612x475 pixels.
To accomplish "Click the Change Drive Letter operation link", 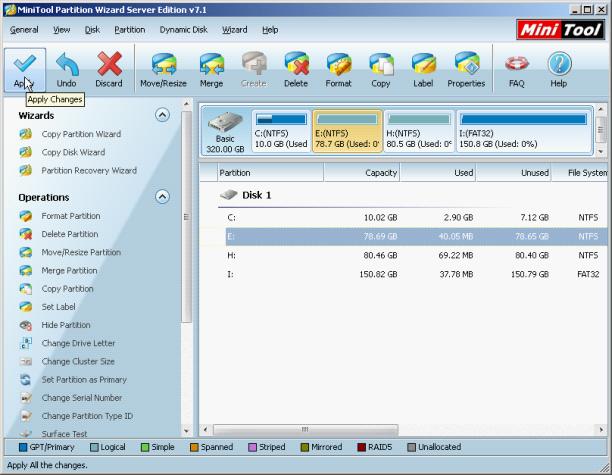I will (x=78, y=343).
